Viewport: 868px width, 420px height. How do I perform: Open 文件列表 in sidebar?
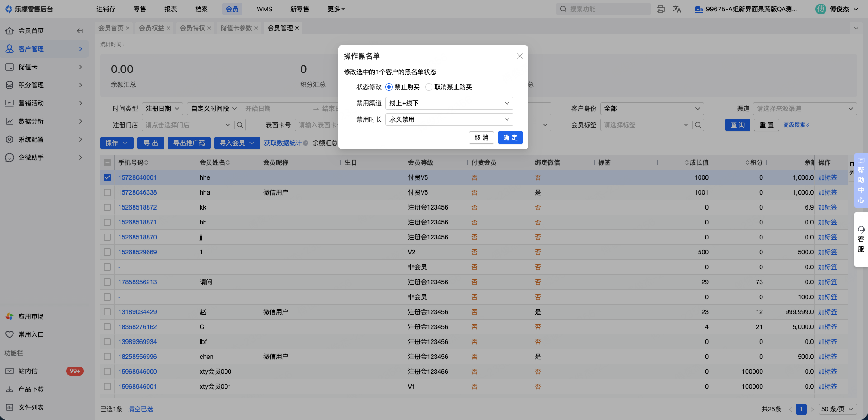click(x=31, y=407)
